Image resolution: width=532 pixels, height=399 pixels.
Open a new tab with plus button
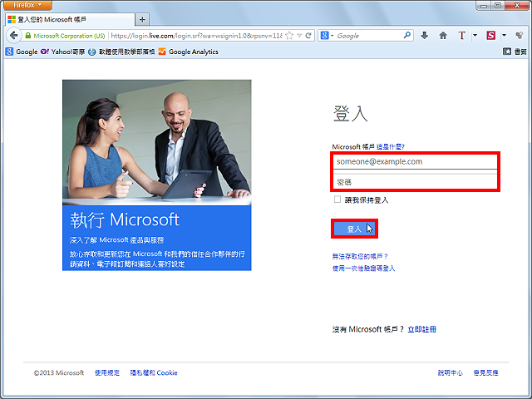(x=142, y=20)
